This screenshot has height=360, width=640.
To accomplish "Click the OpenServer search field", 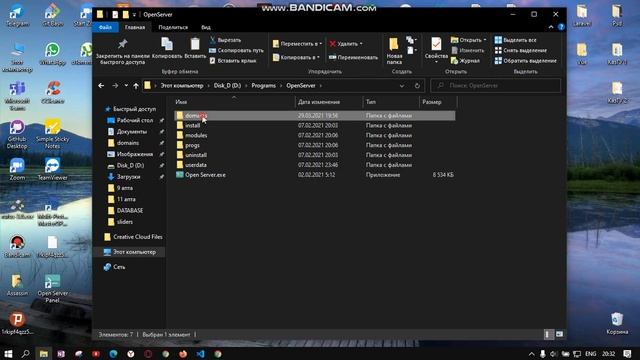I will (x=496, y=86).
